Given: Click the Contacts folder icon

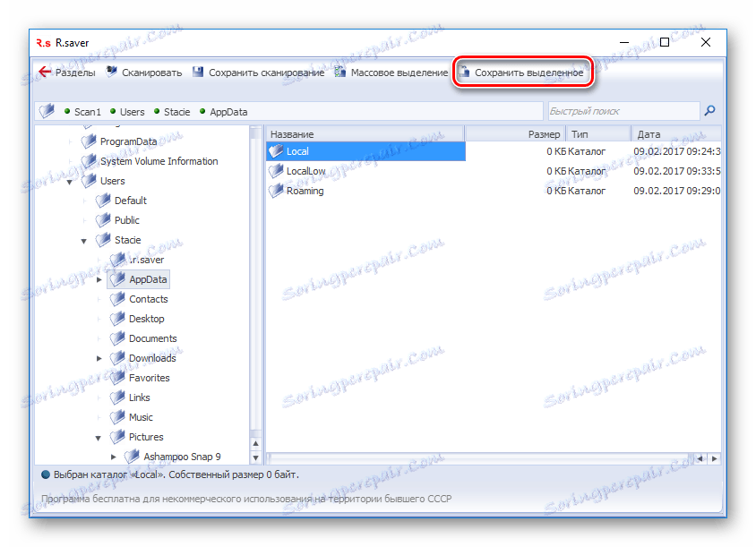Looking at the screenshot, I should (117, 299).
